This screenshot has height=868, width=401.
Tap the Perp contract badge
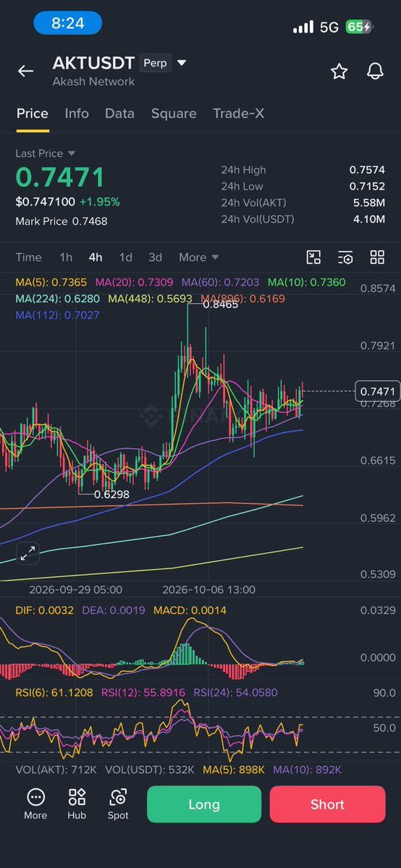click(x=154, y=63)
